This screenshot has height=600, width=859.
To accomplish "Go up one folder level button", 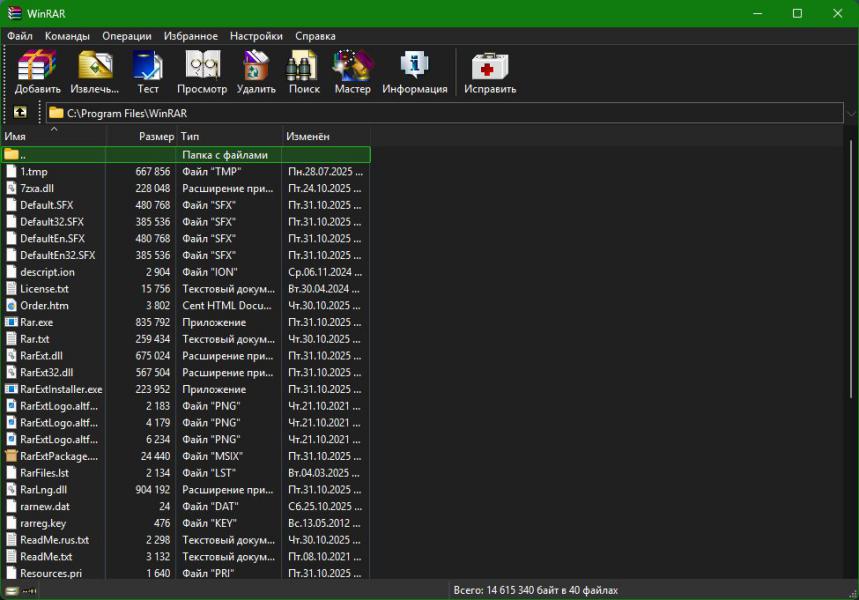I will click(20, 113).
